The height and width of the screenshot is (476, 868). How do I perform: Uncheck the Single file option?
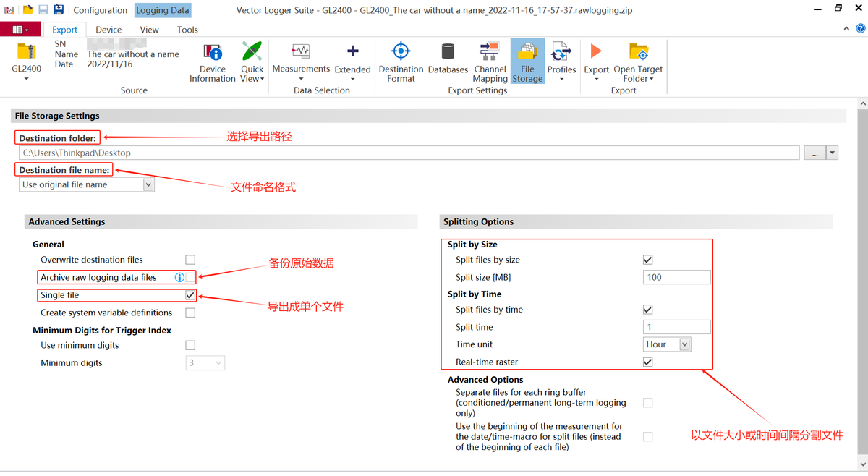point(190,295)
